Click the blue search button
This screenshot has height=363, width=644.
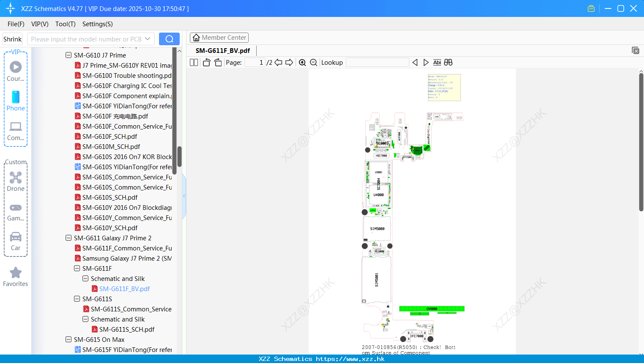click(x=169, y=39)
